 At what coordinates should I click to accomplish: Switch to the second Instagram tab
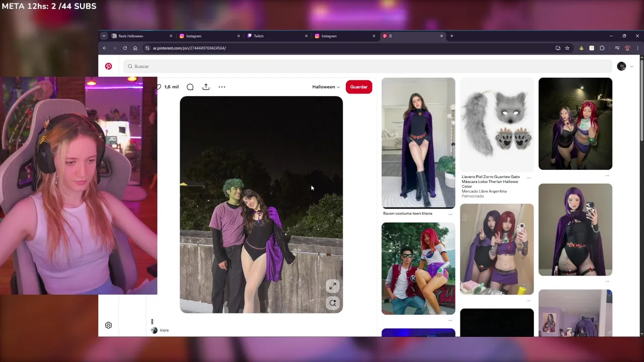(x=345, y=36)
